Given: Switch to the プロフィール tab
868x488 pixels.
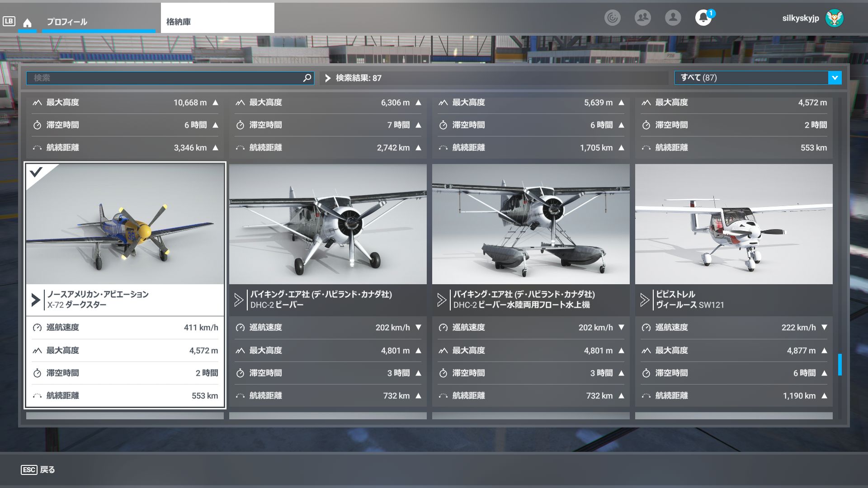Looking at the screenshot, I should pyautogui.click(x=67, y=22).
